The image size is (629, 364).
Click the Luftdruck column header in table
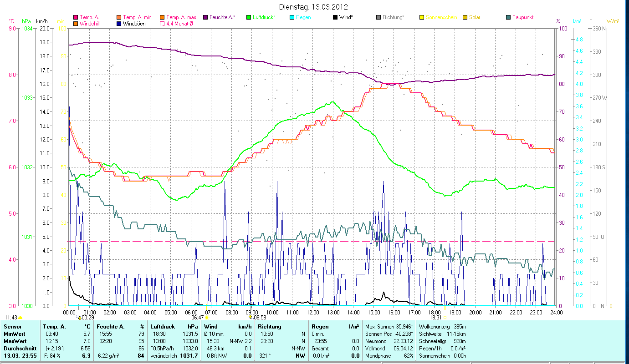click(163, 327)
